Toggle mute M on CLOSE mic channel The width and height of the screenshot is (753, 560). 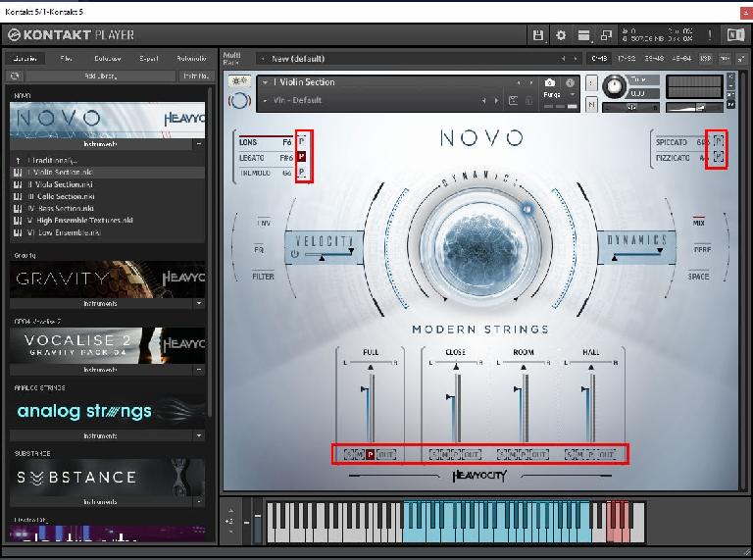tap(445, 454)
